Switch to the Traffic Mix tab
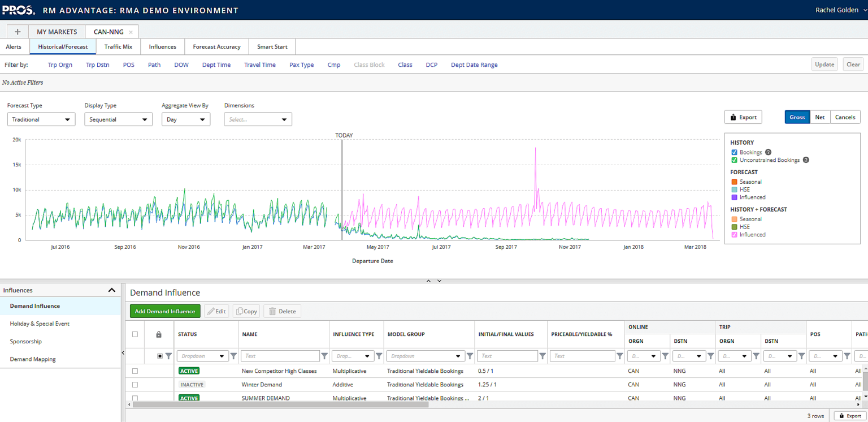Screen dimensions: 868x422 (118, 46)
